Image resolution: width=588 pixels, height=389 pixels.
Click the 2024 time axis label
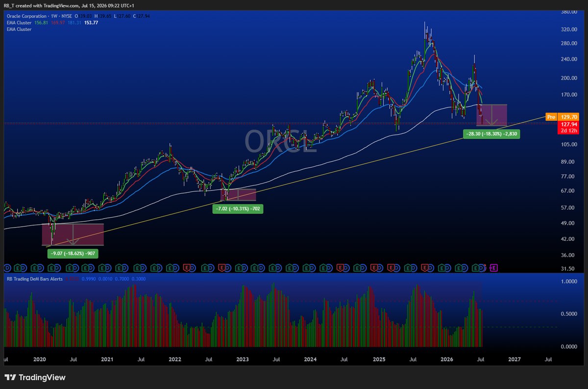[x=310, y=360]
